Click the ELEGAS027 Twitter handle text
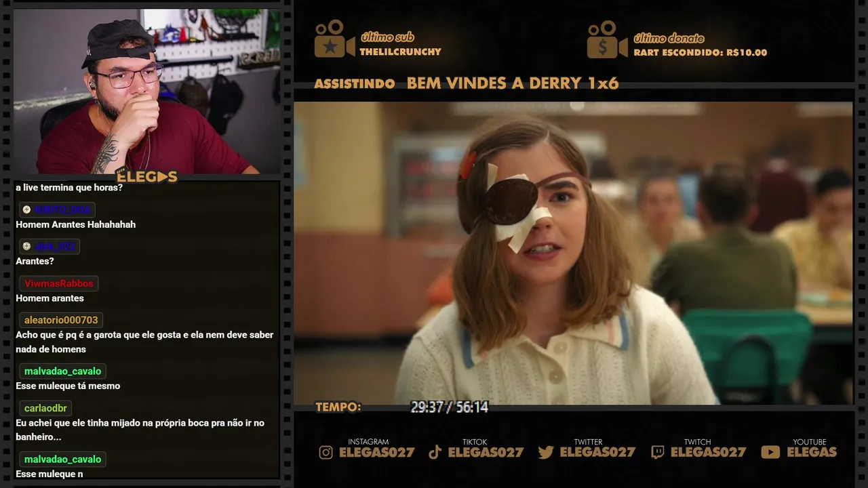The width and height of the screenshot is (868, 488). [597, 452]
